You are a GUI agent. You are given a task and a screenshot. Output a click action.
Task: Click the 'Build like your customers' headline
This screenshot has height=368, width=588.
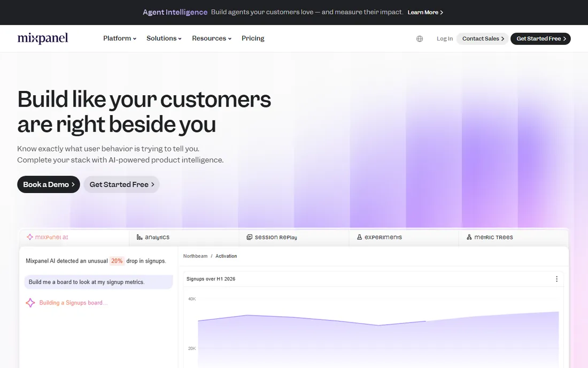pos(144,111)
